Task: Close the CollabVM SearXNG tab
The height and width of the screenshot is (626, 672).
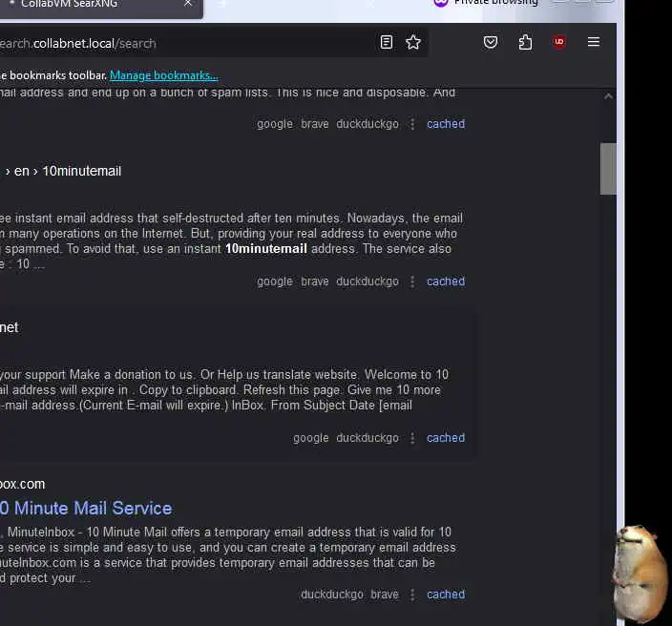Action: click(188, 4)
